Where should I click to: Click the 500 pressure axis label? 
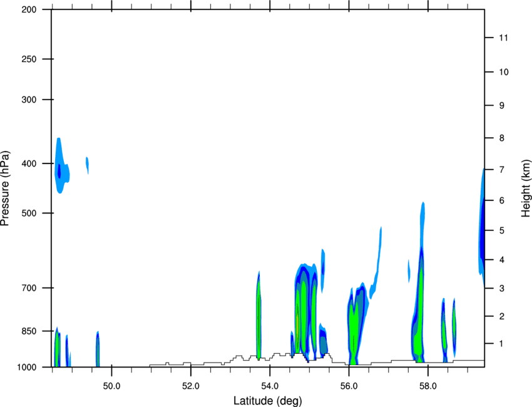point(29,213)
